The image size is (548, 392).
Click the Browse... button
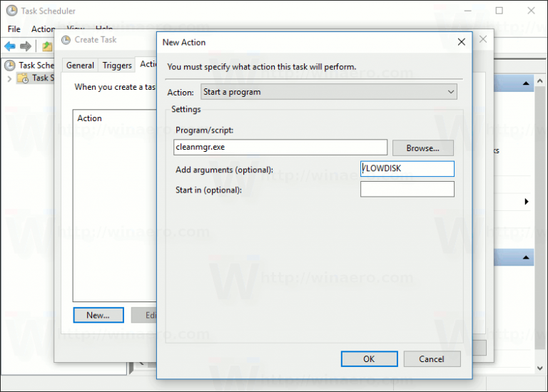pos(422,148)
